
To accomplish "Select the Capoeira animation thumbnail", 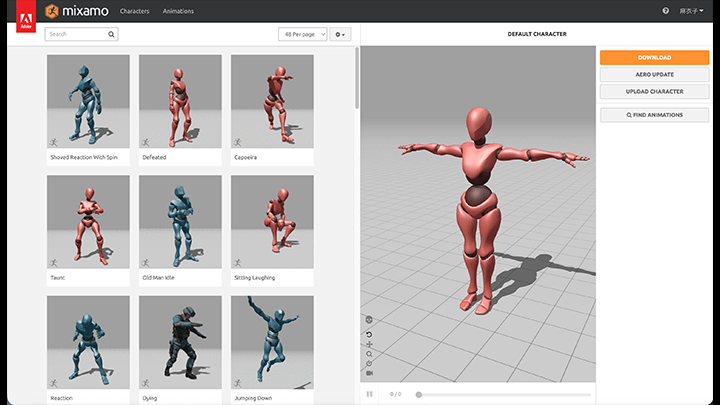I will click(272, 102).
